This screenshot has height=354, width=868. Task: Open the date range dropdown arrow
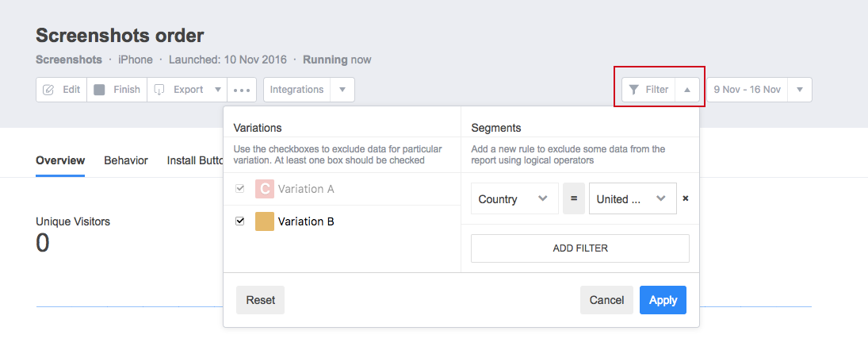pyautogui.click(x=800, y=90)
